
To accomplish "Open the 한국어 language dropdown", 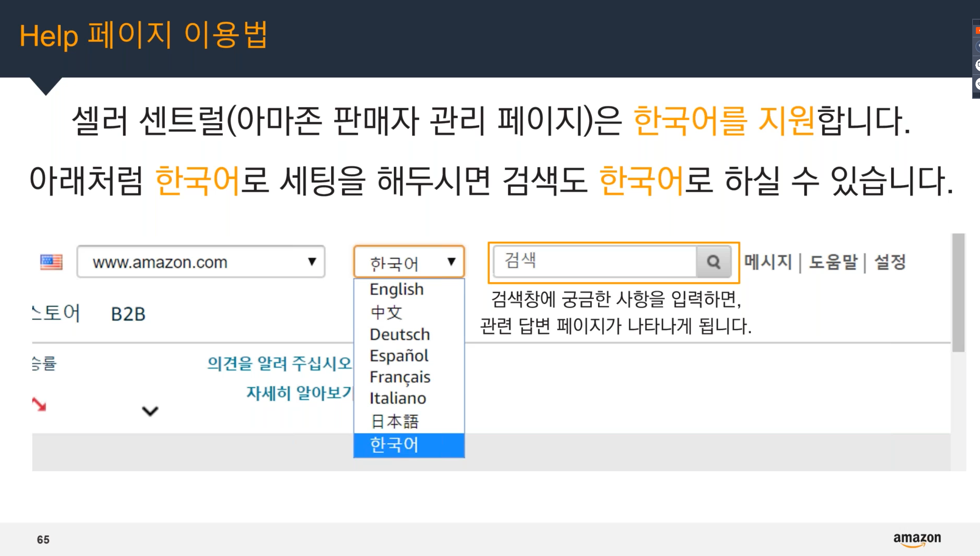I will coord(409,262).
